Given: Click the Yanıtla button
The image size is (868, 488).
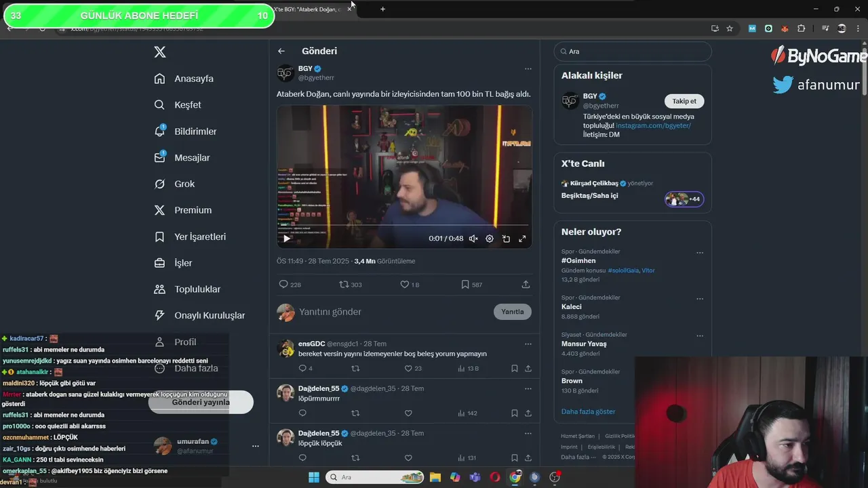Looking at the screenshot, I should click(513, 312).
